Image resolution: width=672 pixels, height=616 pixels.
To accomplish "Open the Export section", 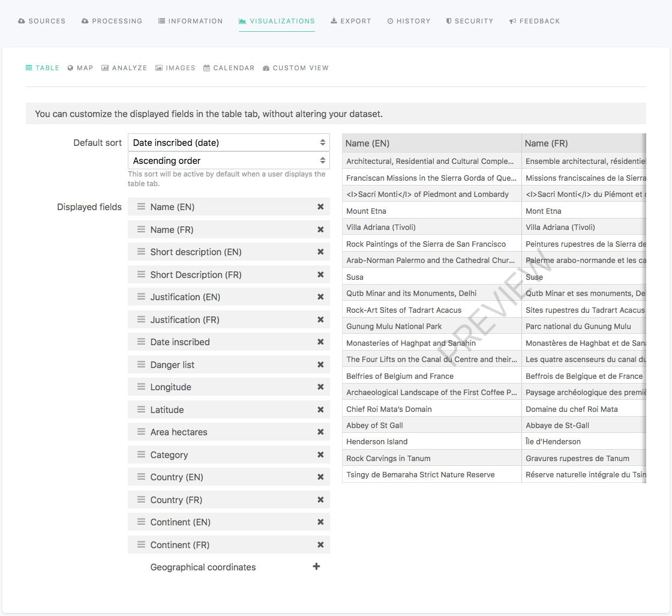I will click(x=351, y=21).
